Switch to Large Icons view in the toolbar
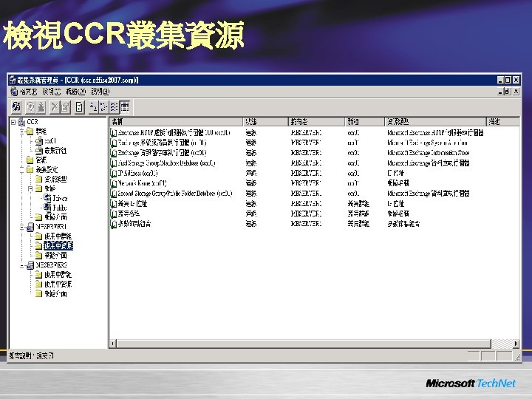532x399 pixels. 93,107
